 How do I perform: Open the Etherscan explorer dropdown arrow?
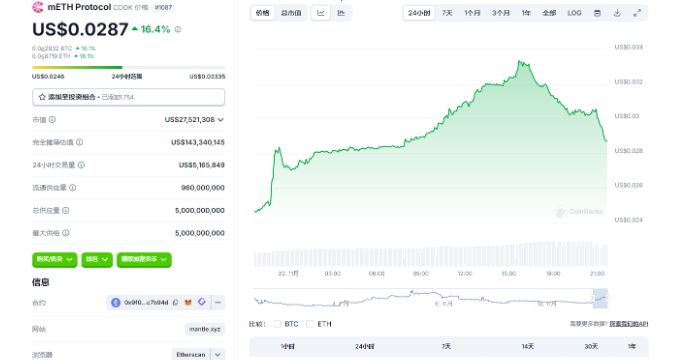[x=218, y=355]
